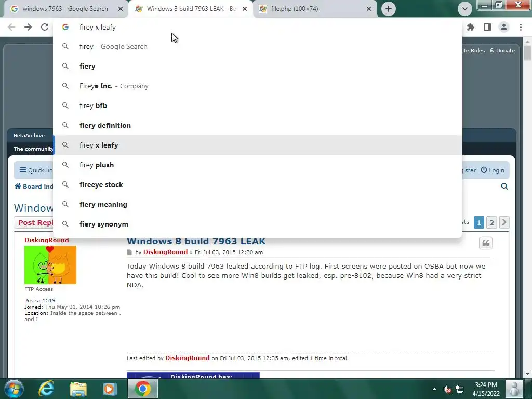
Task: Open the Windows Start button
Action: click(14, 389)
